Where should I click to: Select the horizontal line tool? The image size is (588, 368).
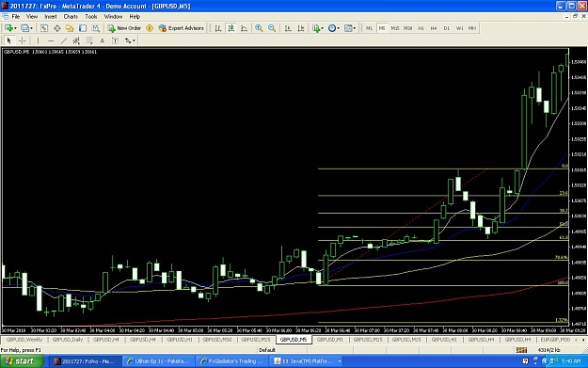click(51, 40)
